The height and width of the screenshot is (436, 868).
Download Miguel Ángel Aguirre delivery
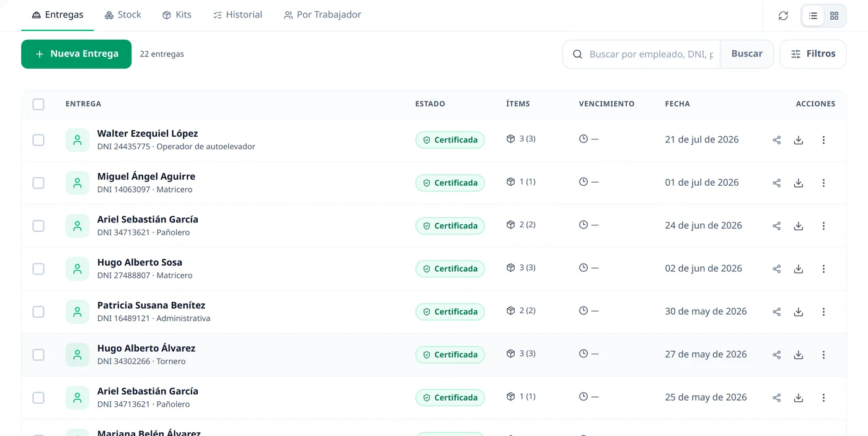pyautogui.click(x=799, y=183)
